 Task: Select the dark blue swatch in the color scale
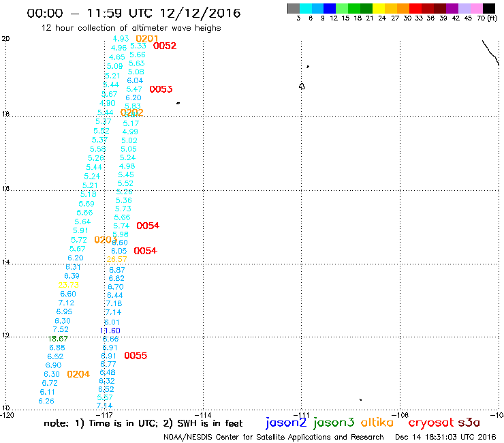pyautogui.click(x=330, y=8)
